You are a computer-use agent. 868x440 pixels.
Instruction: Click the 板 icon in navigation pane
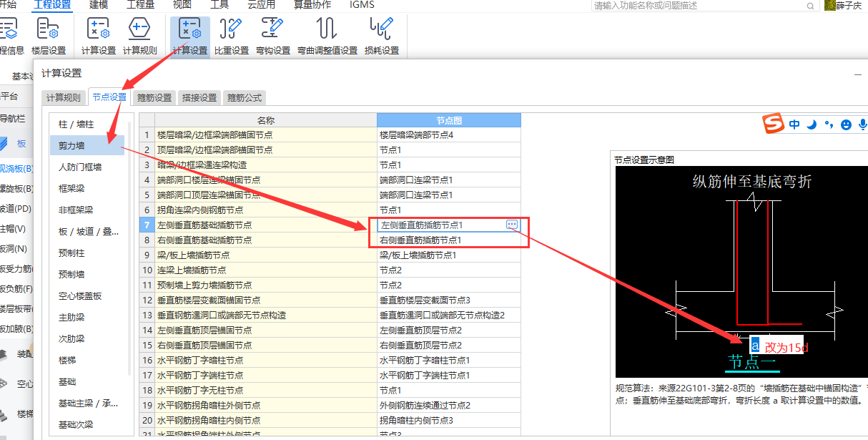[4, 143]
